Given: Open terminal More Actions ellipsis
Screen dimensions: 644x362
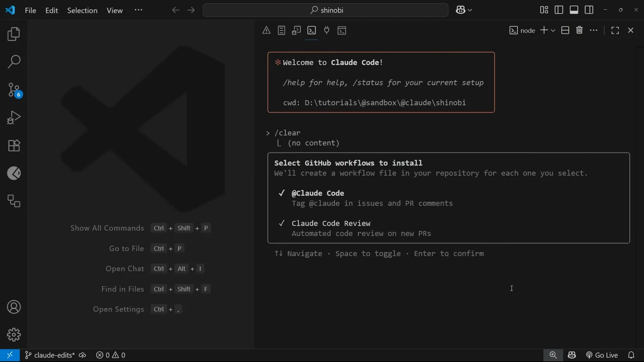Looking at the screenshot, I should 594,30.
